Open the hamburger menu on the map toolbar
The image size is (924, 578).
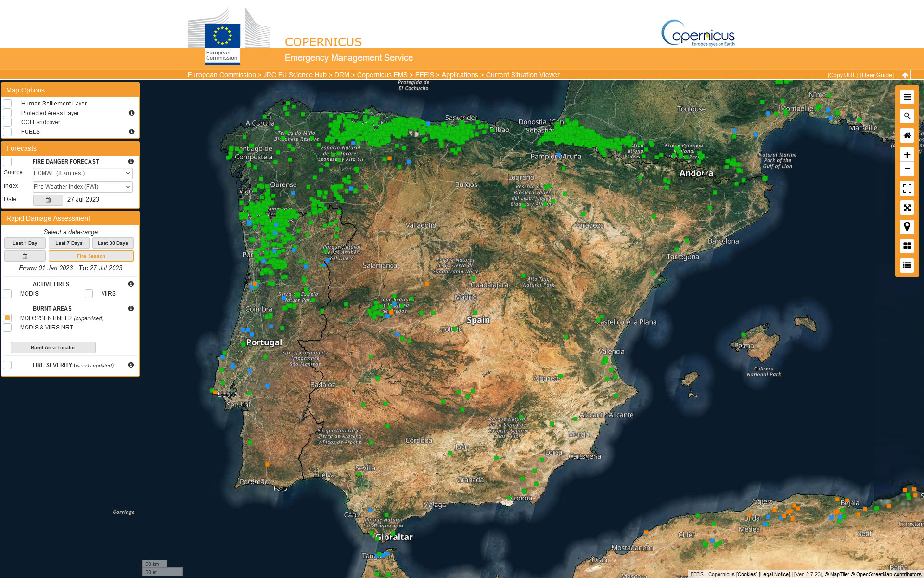pyautogui.click(x=907, y=97)
